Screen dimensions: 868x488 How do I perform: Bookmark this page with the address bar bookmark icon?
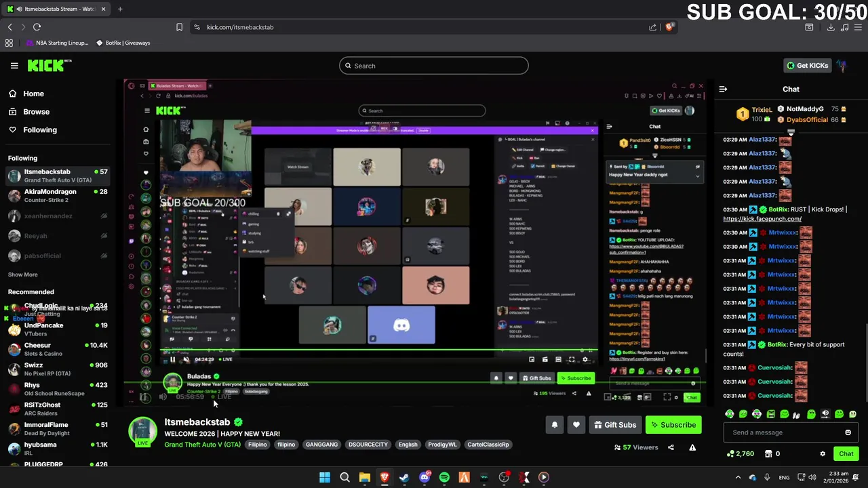(179, 27)
